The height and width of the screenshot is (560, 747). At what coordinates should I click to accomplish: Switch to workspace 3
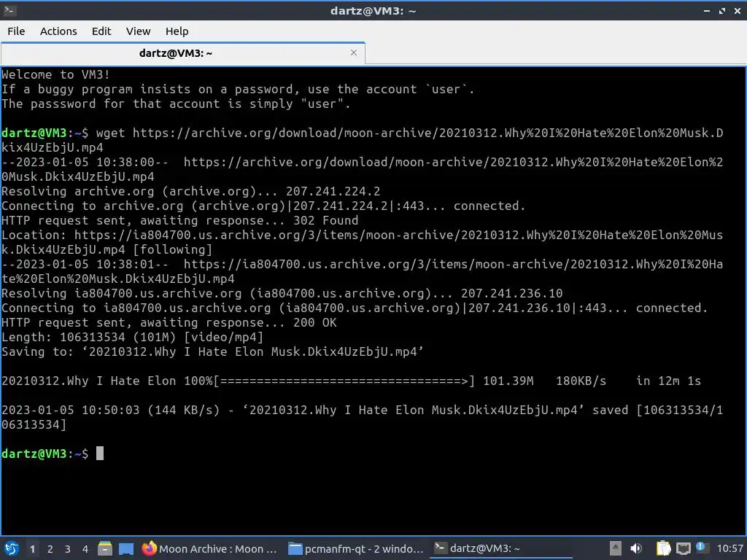click(68, 549)
